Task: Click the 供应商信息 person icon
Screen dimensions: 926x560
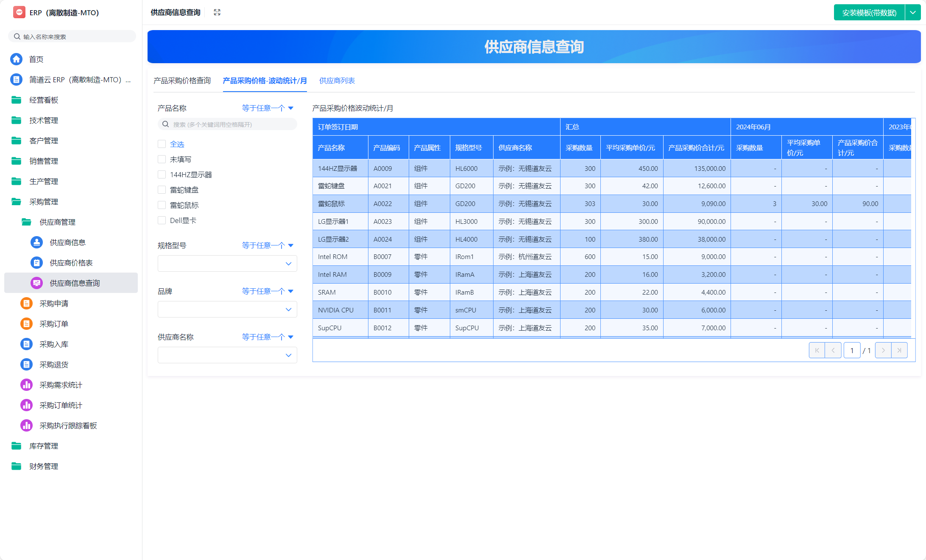Action: 36,242
